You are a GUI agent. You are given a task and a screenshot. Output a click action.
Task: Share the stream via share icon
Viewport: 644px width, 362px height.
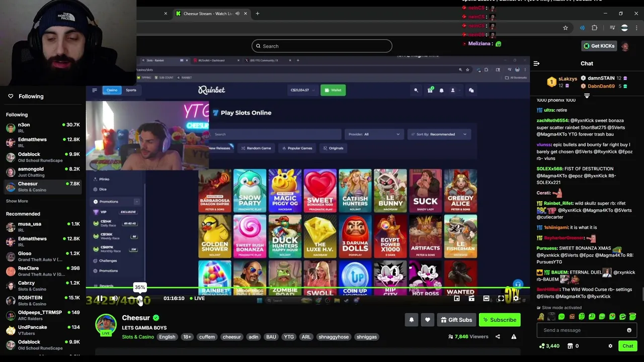498,337
